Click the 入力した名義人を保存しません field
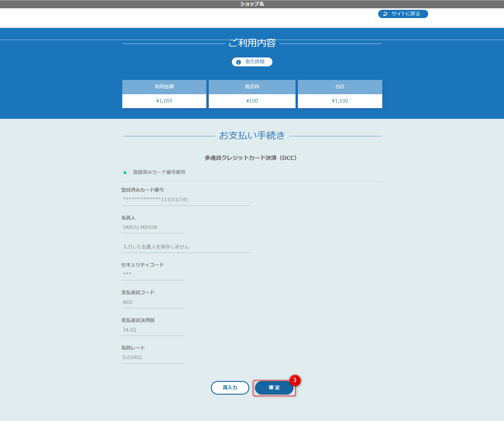The height and width of the screenshot is (421, 504). tap(186, 247)
